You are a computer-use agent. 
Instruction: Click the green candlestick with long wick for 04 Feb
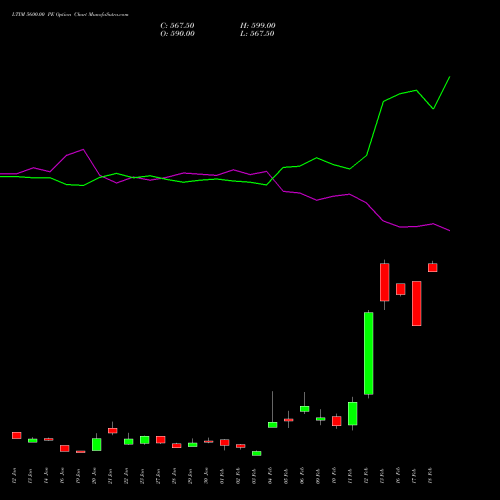[x=273, y=425]
